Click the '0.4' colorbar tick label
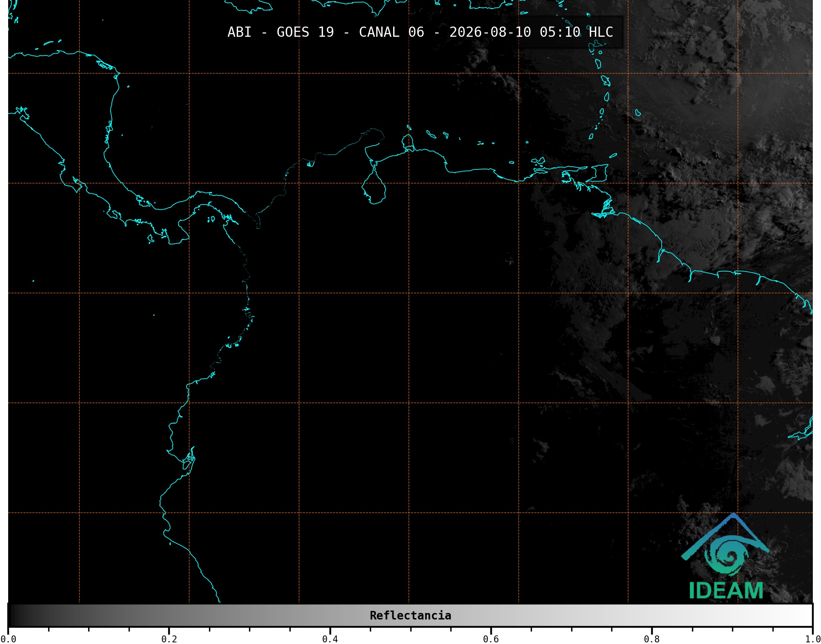The height and width of the screenshot is (644, 821). click(x=330, y=639)
